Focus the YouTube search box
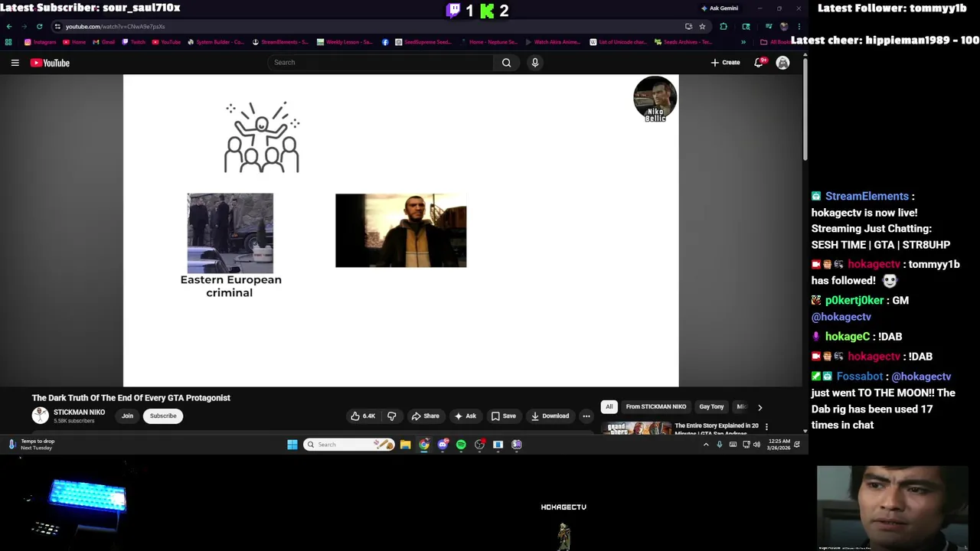 381,63
